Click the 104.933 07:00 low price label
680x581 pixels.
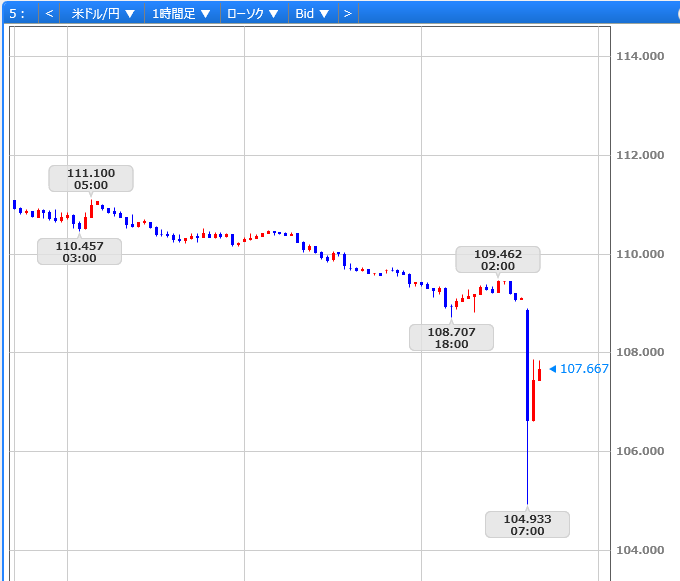pos(527,525)
